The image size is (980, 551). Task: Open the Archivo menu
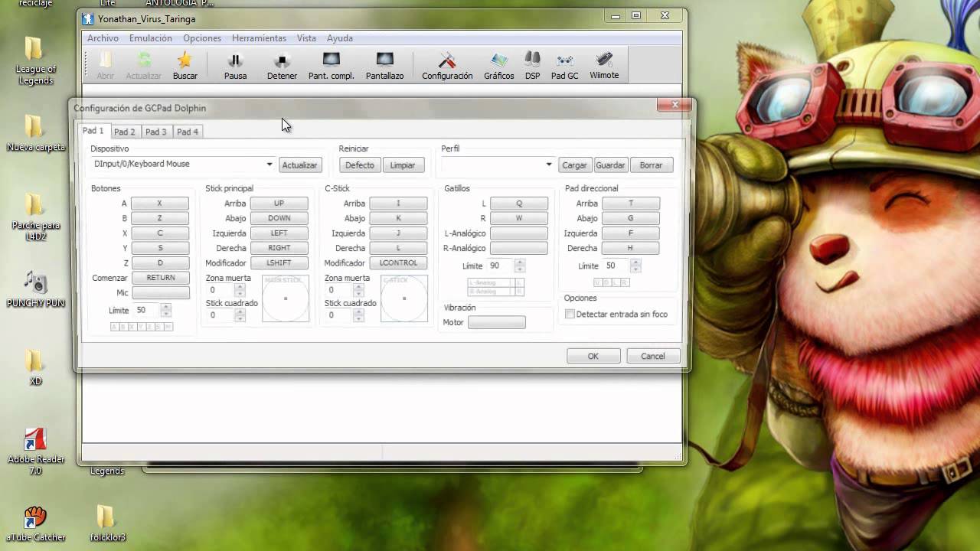tap(103, 37)
